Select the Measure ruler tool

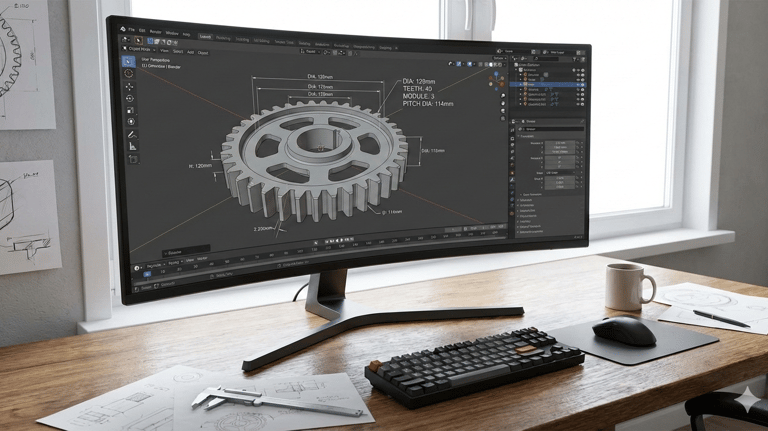[132, 146]
